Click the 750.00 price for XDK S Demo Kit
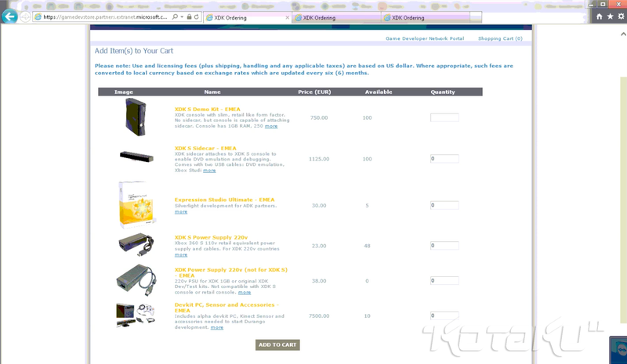The width and height of the screenshot is (627, 364). [x=319, y=118]
